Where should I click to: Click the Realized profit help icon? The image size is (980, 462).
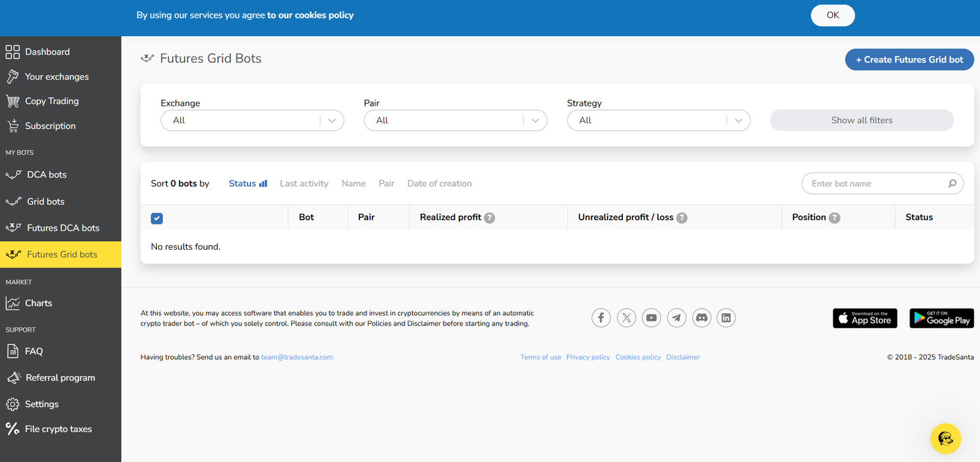489,218
